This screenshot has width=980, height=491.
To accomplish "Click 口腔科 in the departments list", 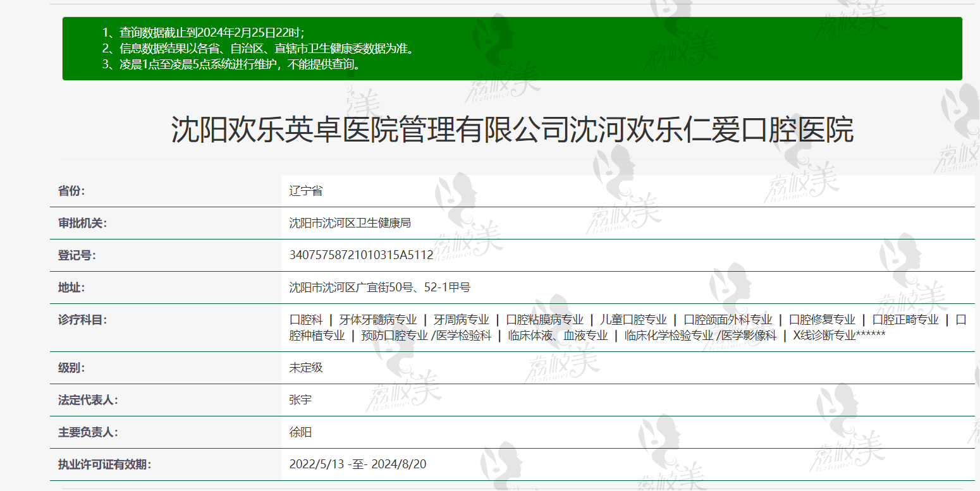I will tap(306, 320).
